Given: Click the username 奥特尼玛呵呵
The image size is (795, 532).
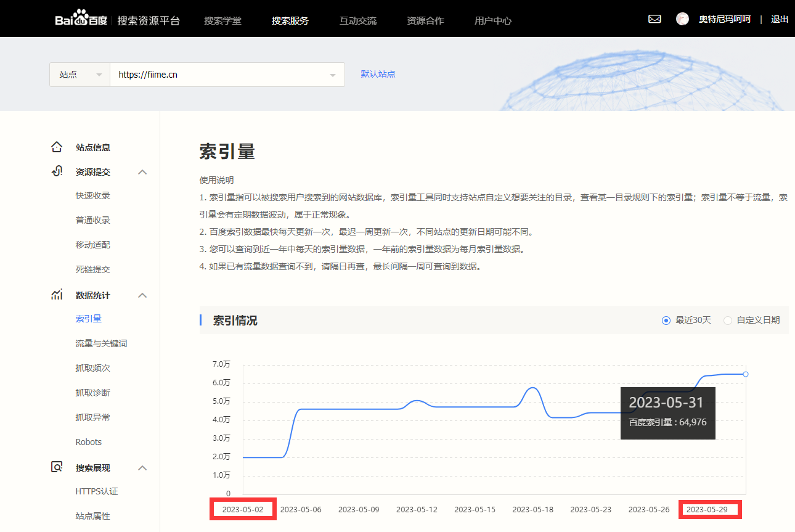Looking at the screenshot, I should point(725,19).
